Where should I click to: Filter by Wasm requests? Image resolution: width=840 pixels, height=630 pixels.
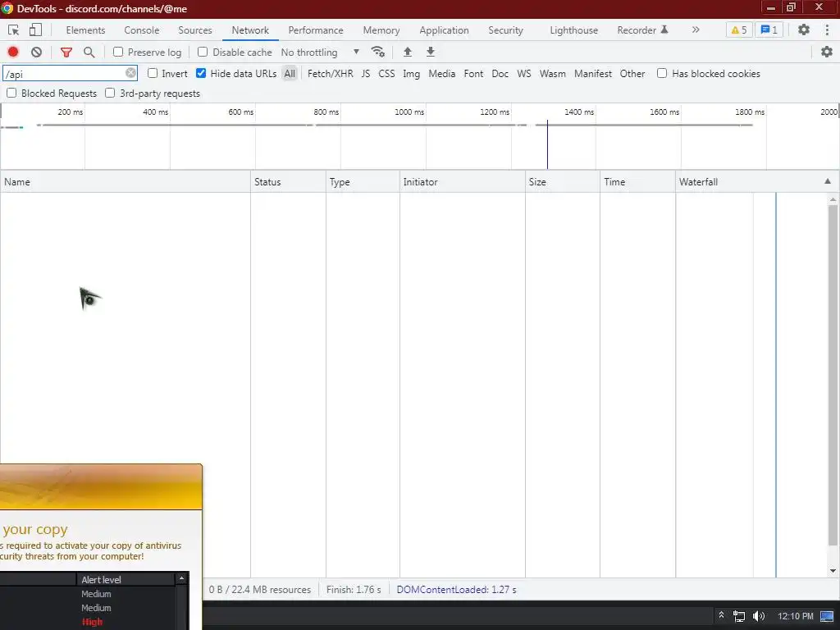(552, 74)
